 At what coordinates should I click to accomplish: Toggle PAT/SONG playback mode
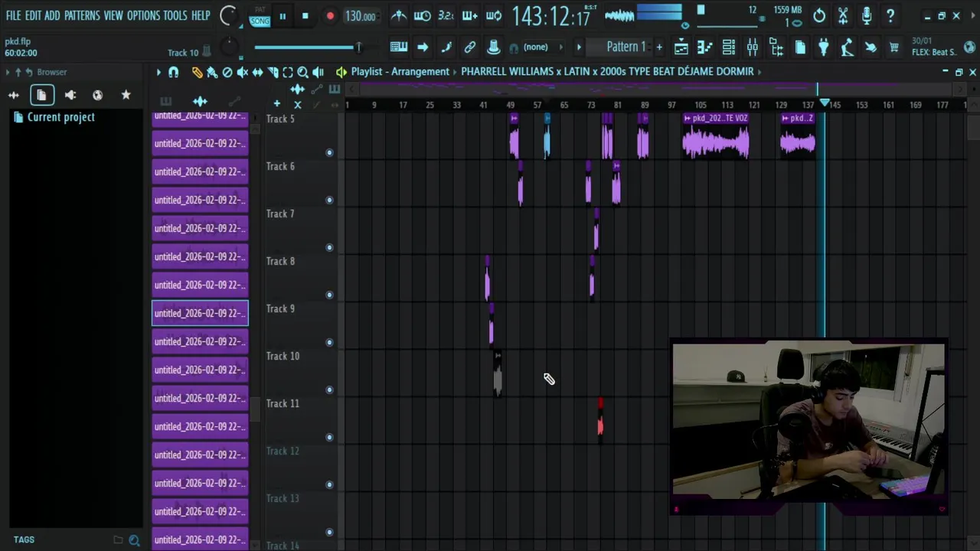click(260, 16)
